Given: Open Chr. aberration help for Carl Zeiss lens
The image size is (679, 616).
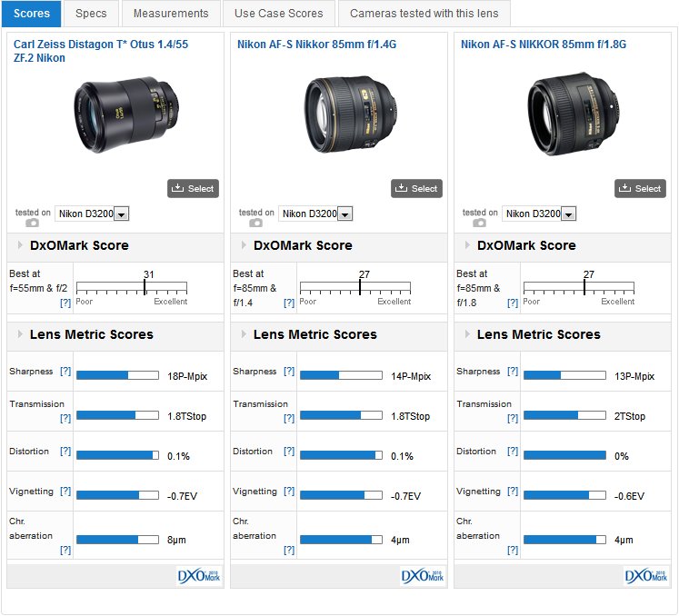Looking at the screenshot, I should click(x=65, y=550).
